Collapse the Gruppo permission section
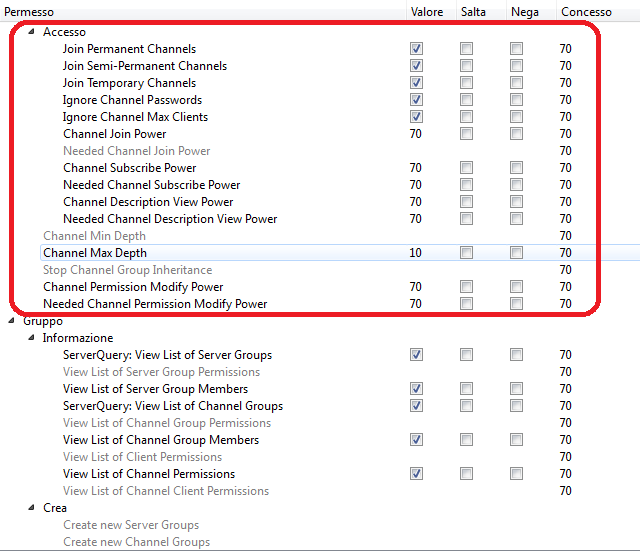 pos(12,321)
